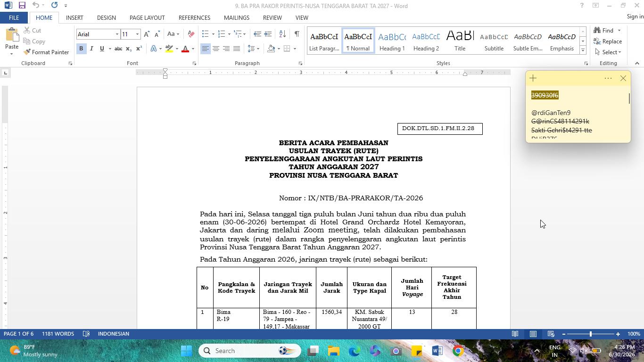Click 1181 WORDS count in status bar
Viewport: 644px width, 362px height.
58,334
